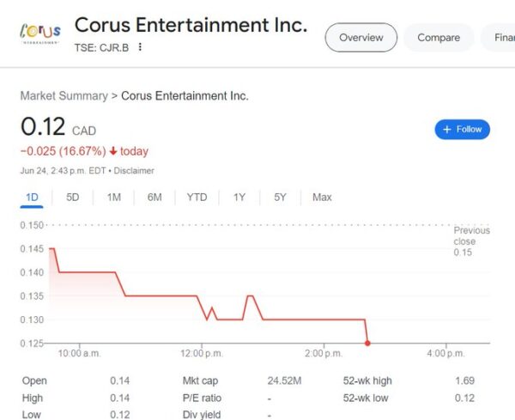Open the Financials tab at right edge

coord(501,38)
